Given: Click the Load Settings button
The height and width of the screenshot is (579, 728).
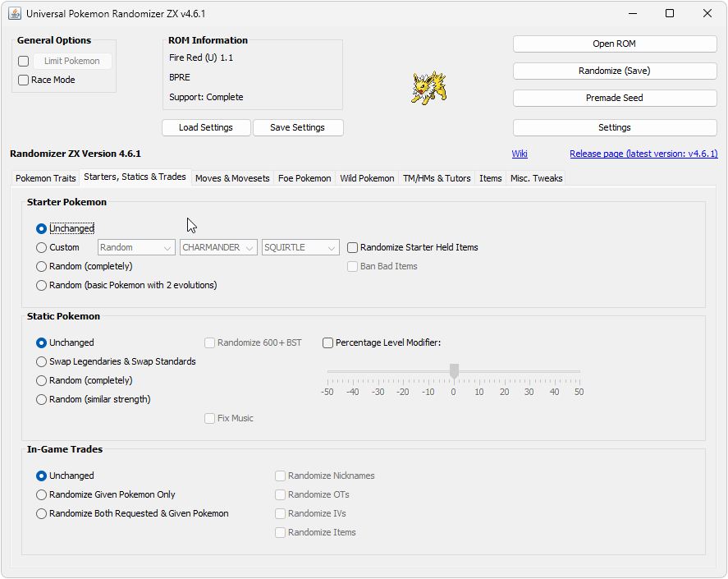Looking at the screenshot, I should [206, 128].
